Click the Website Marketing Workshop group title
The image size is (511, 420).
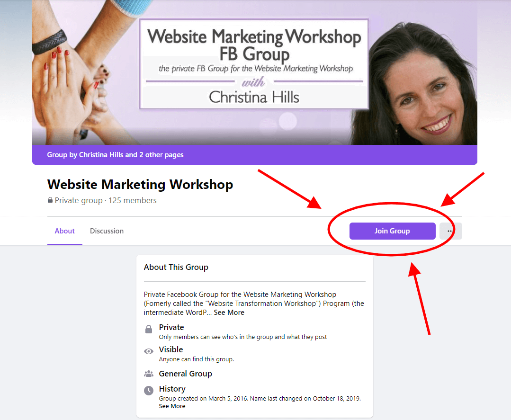(140, 184)
